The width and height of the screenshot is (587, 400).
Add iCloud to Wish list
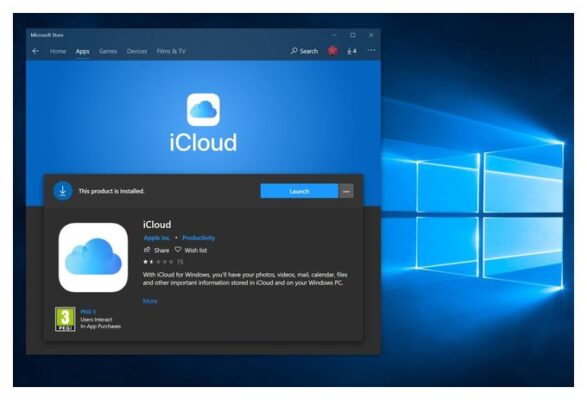[191, 250]
